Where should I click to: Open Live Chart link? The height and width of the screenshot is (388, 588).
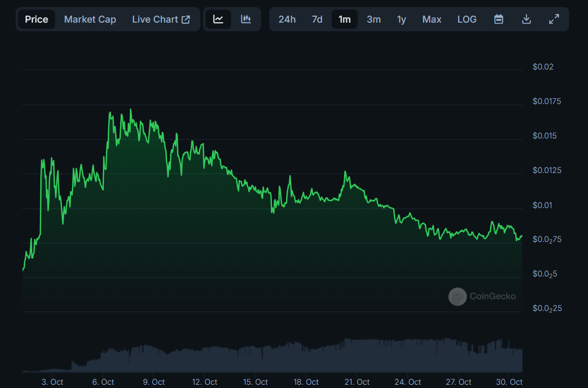[x=161, y=19]
